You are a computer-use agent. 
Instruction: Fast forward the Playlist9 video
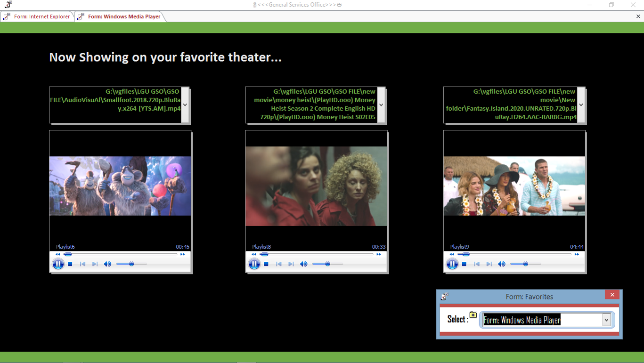pyautogui.click(x=577, y=254)
